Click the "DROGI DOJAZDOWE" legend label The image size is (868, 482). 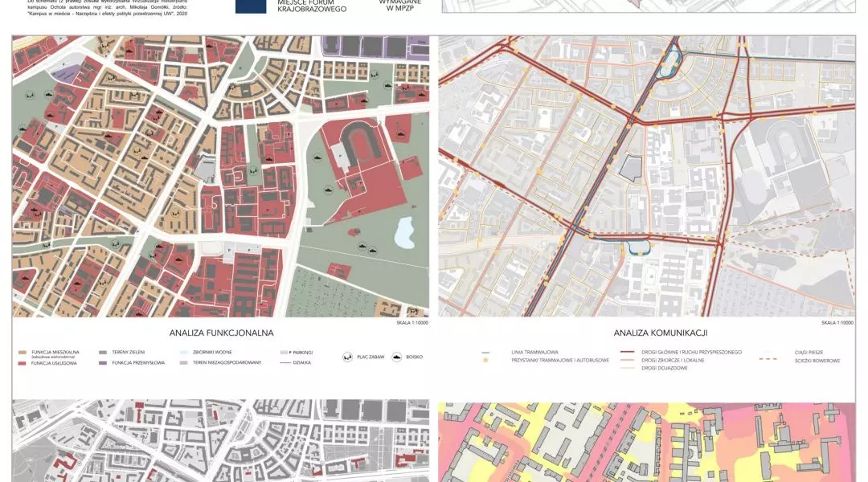[665, 368]
